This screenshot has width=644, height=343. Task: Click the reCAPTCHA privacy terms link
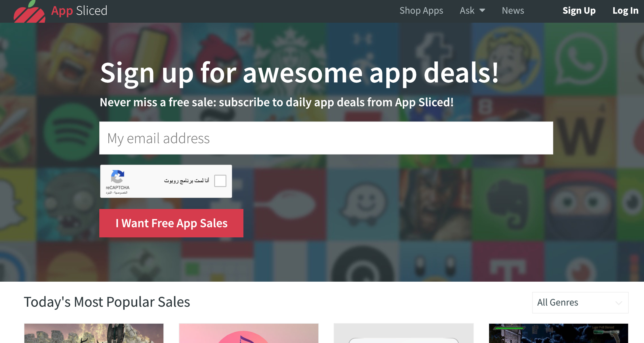point(117,193)
